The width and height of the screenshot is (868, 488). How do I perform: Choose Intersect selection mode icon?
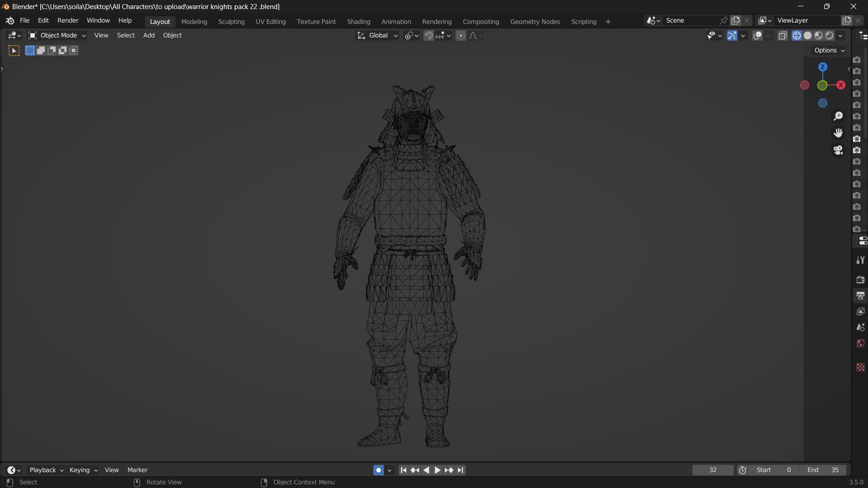click(74, 51)
